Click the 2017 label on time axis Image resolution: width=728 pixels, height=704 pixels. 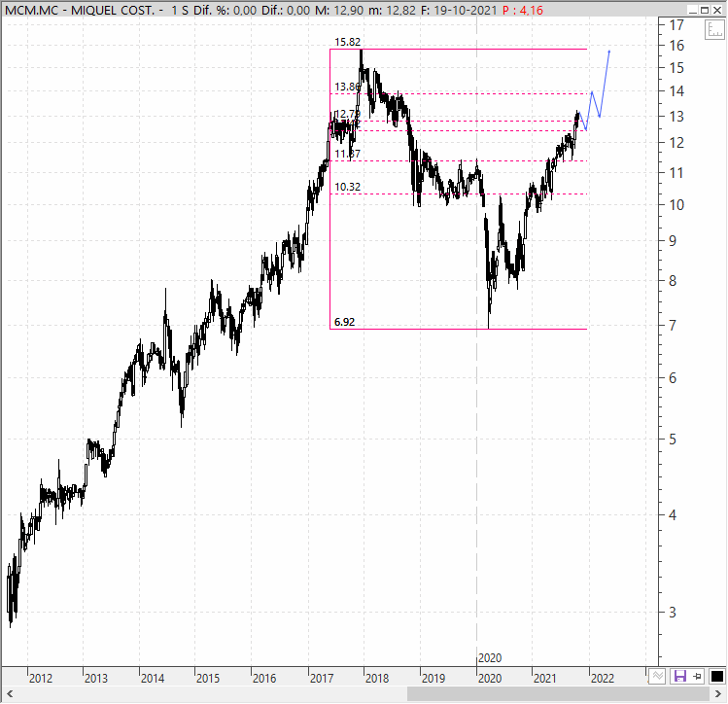click(322, 679)
